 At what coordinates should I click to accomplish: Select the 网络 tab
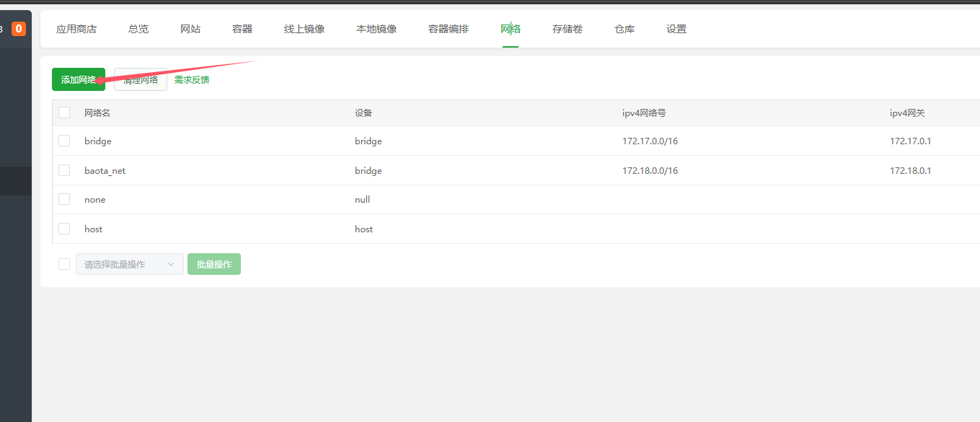pos(511,29)
